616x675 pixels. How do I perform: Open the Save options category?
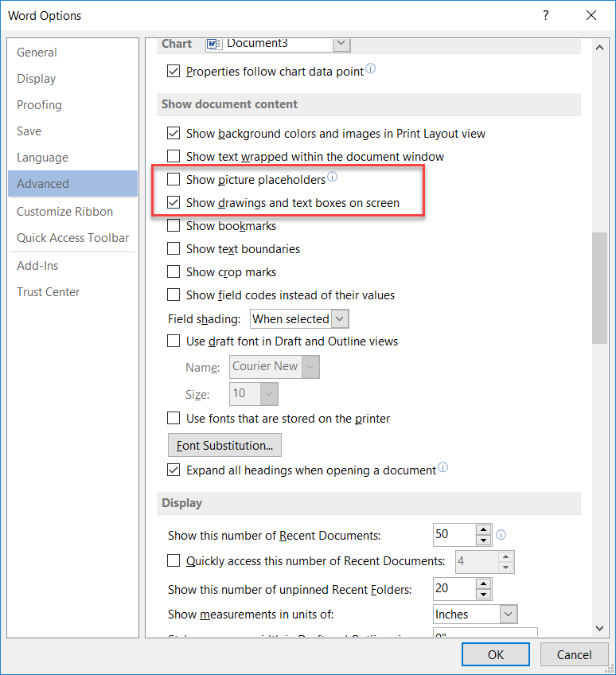click(x=72, y=131)
